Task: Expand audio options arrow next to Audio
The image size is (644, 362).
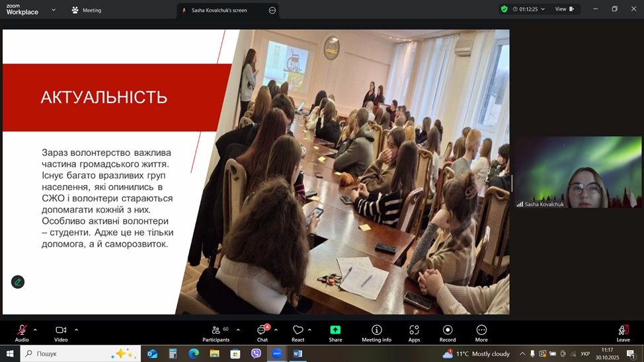Action: point(35,330)
